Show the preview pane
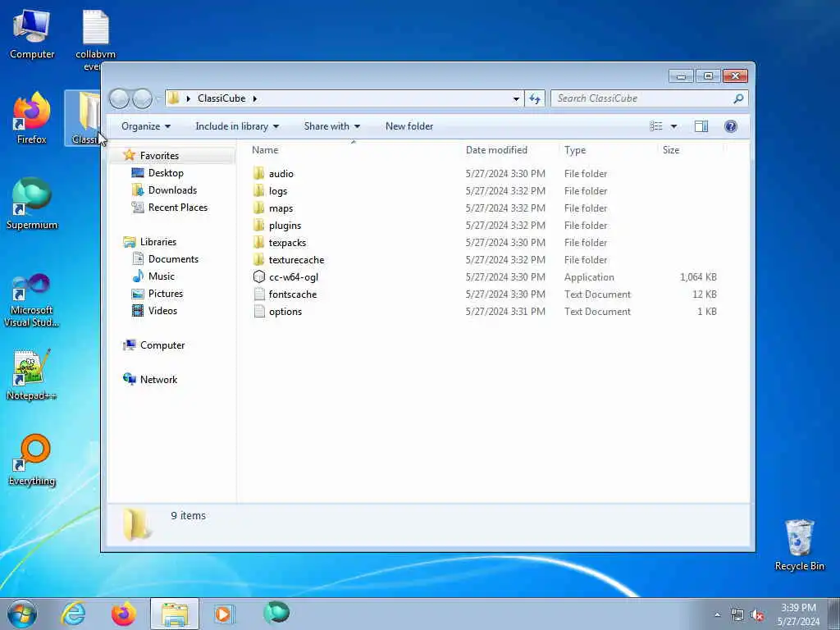The height and width of the screenshot is (630, 840). click(x=701, y=126)
